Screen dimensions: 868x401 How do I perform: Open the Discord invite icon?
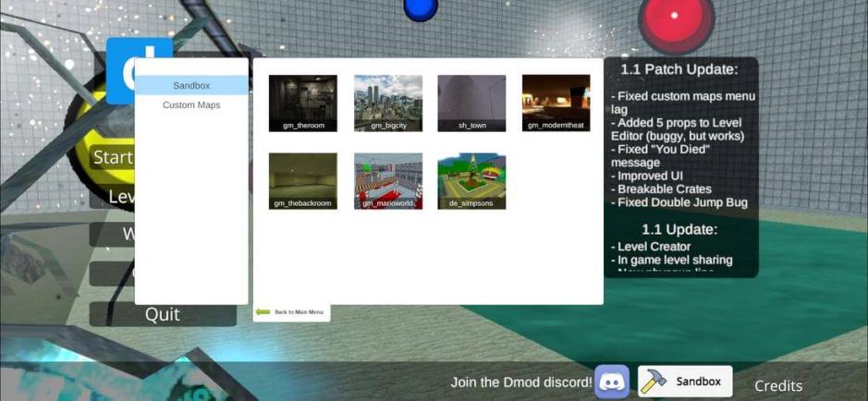click(x=612, y=382)
